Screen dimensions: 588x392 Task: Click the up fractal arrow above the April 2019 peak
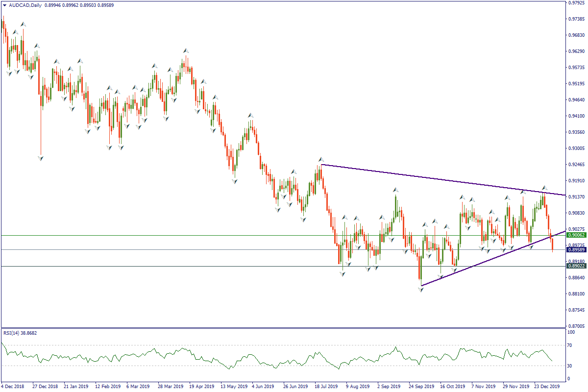pyautogui.click(x=186, y=50)
